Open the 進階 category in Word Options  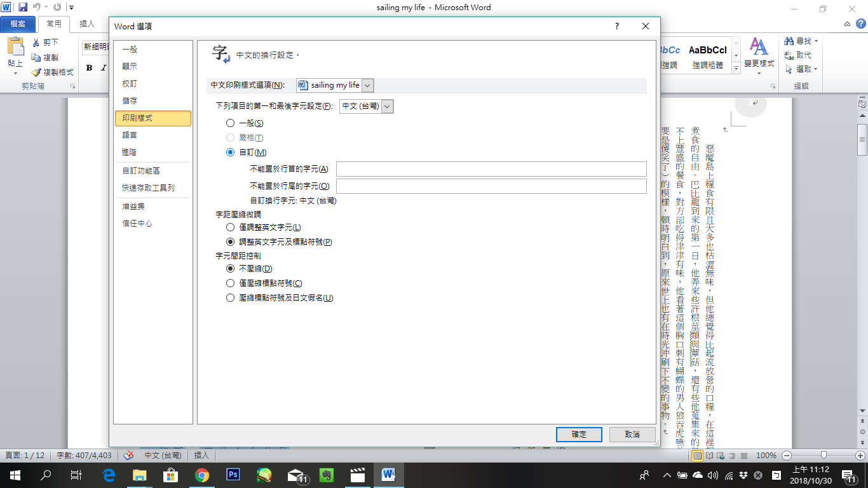pos(153,152)
